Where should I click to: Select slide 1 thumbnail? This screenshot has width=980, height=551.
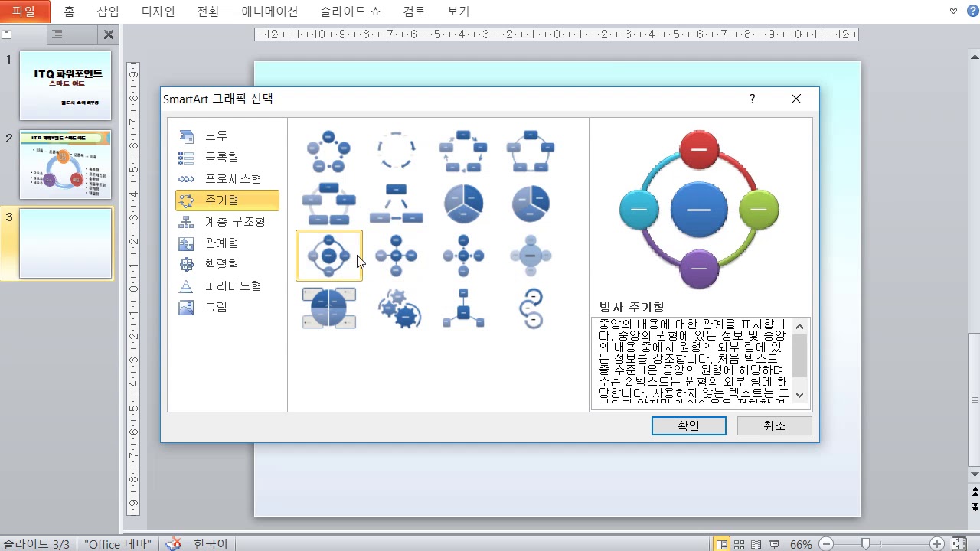(65, 86)
